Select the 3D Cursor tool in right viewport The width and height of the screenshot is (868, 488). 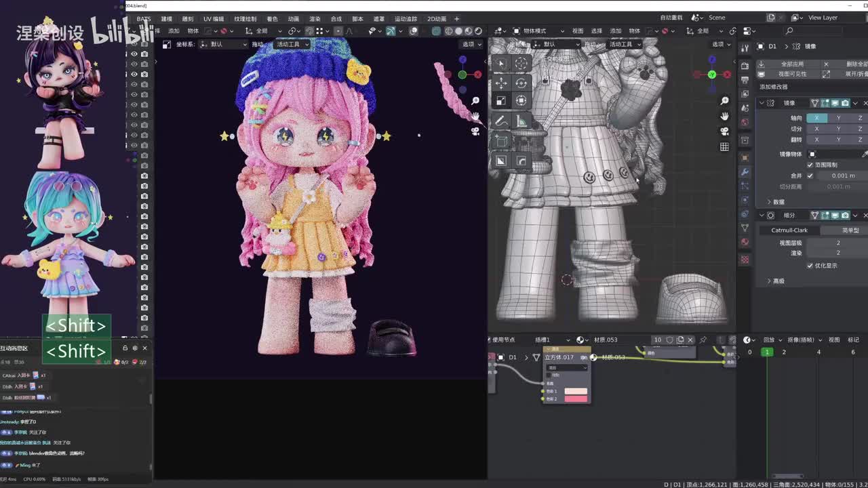pos(521,64)
